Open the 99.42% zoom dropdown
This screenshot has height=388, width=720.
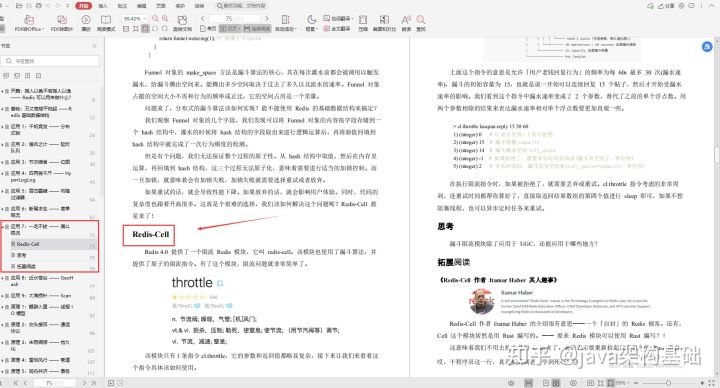click(x=145, y=18)
